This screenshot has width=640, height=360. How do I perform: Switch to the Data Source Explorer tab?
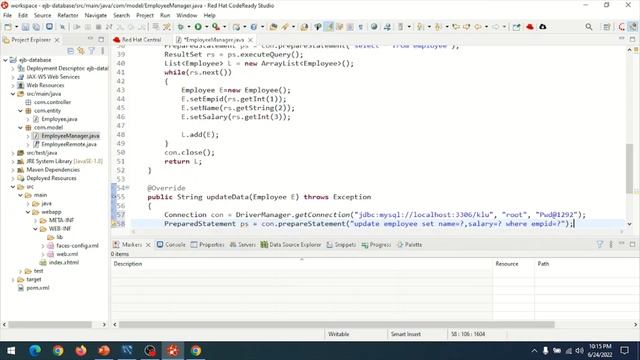[x=291, y=244]
